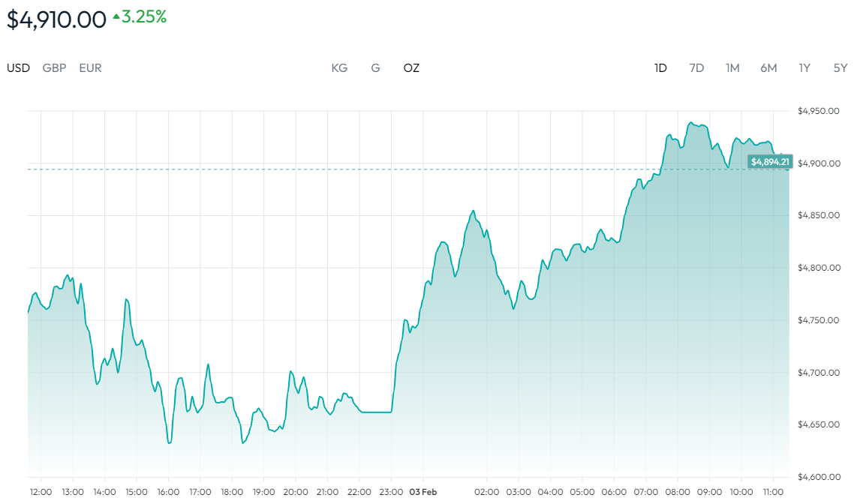The image size is (857, 504).
Task: View the 1Y price history
Action: pos(804,68)
